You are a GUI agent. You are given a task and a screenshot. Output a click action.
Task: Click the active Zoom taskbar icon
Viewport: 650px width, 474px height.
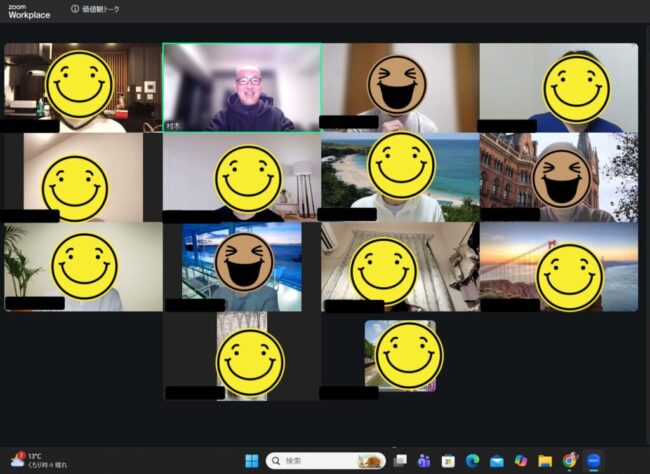pos(594,460)
